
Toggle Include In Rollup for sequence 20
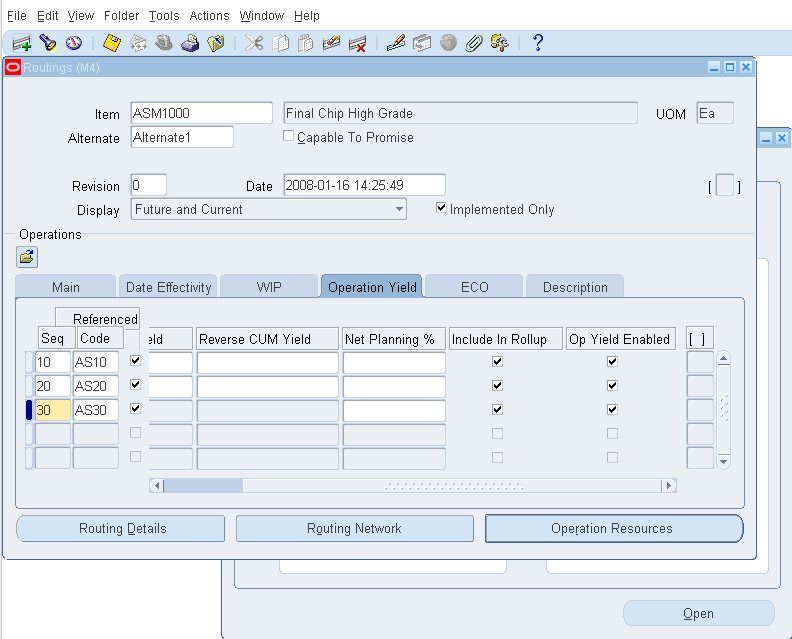(498, 385)
